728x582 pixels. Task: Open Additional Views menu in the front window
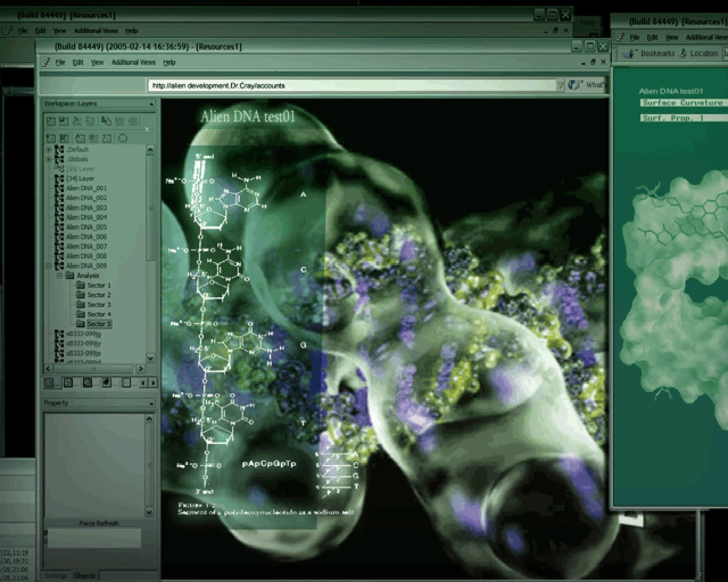coord(133,62)
